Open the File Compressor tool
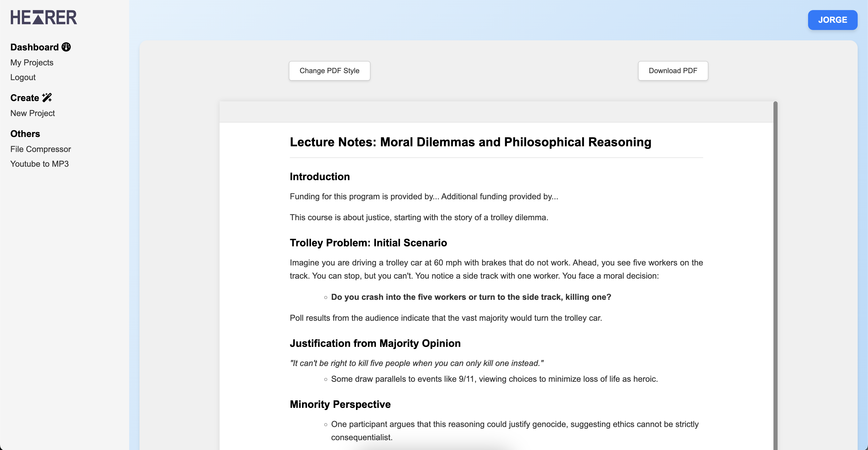 tap(41, 149)
